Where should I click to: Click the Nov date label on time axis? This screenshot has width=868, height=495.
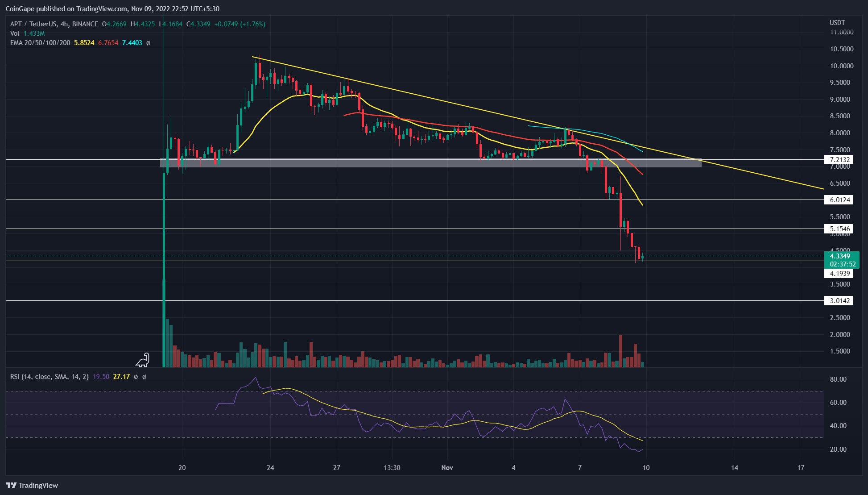(x=447, y=468)
